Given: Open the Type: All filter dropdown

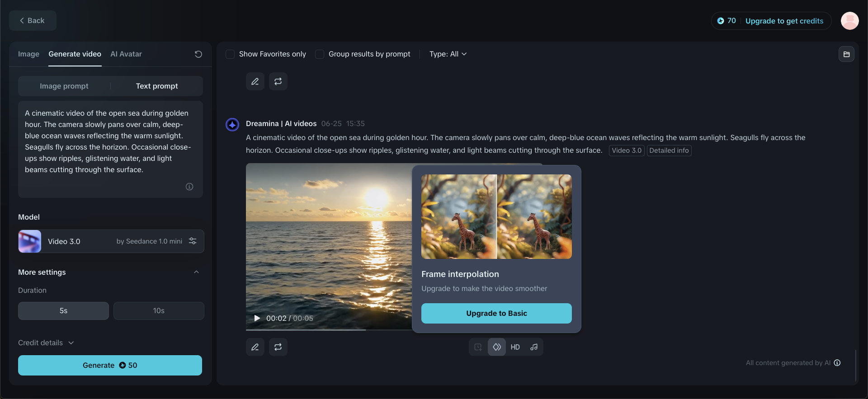Looking at the screenshot, I should [x=448, y=54].
